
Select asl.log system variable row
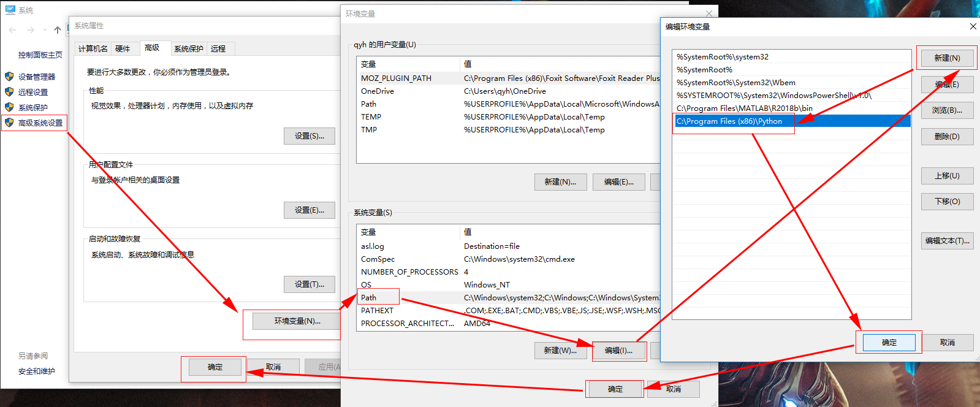(508, 246)
